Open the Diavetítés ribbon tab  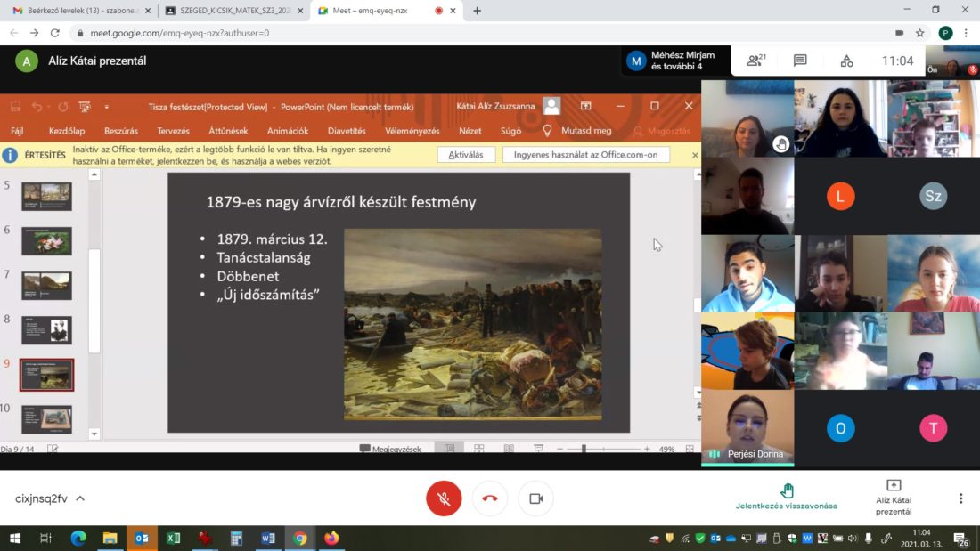click(x=347, y=131)
